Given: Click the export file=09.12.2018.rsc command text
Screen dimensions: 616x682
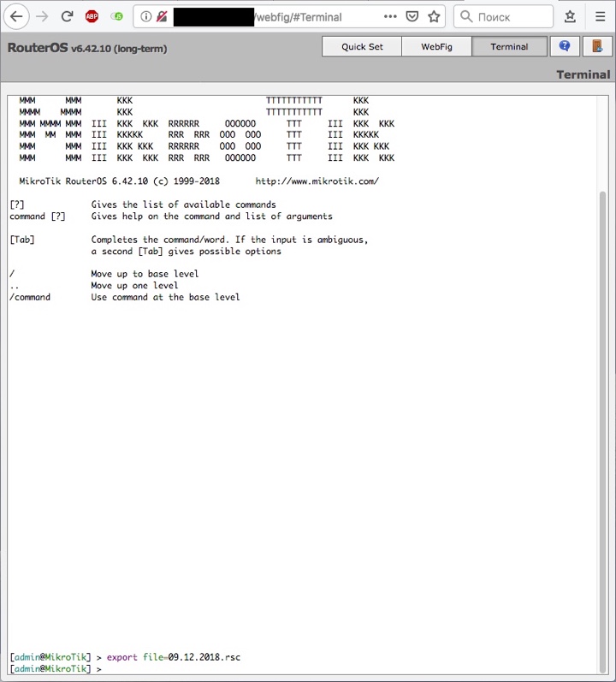Looking at the screenshot, I should [174, 657].
